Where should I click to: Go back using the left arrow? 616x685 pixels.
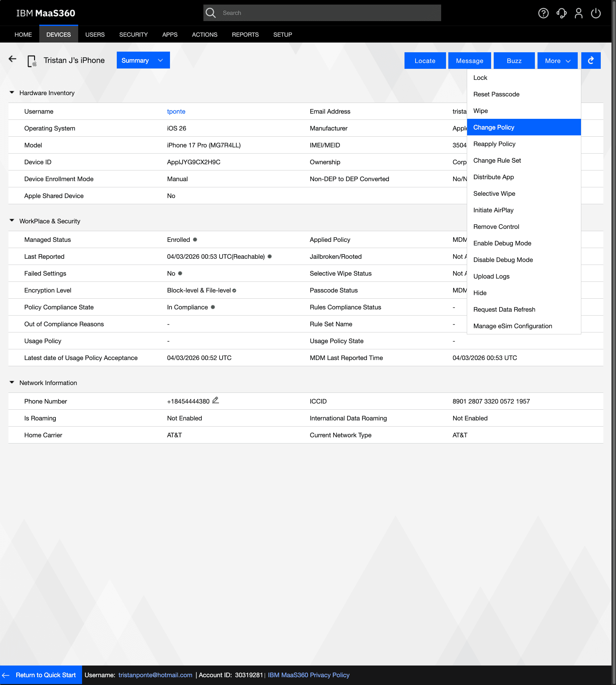click(x=13, y=59)
